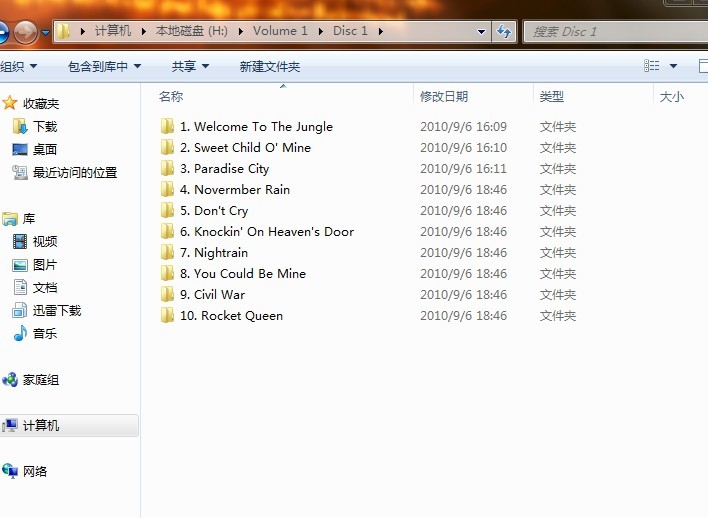Select the folder icon beside Civil War
The image size is (708, 518).
click(x=167, y=294)
